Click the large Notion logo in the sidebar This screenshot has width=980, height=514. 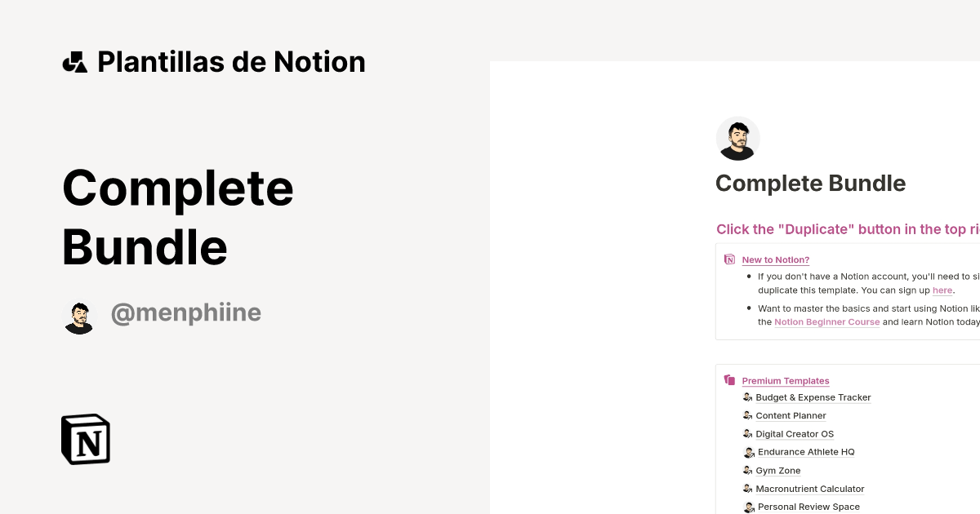(x=85, y=439)
